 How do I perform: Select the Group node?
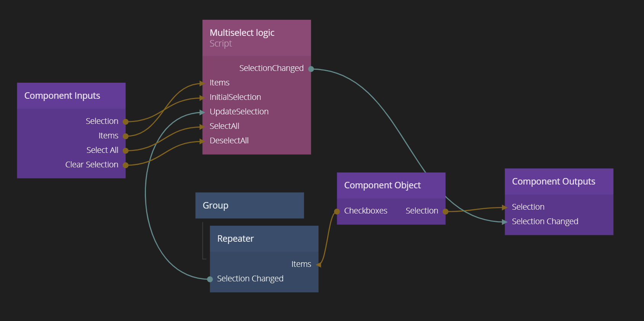[x=250, y=205]
